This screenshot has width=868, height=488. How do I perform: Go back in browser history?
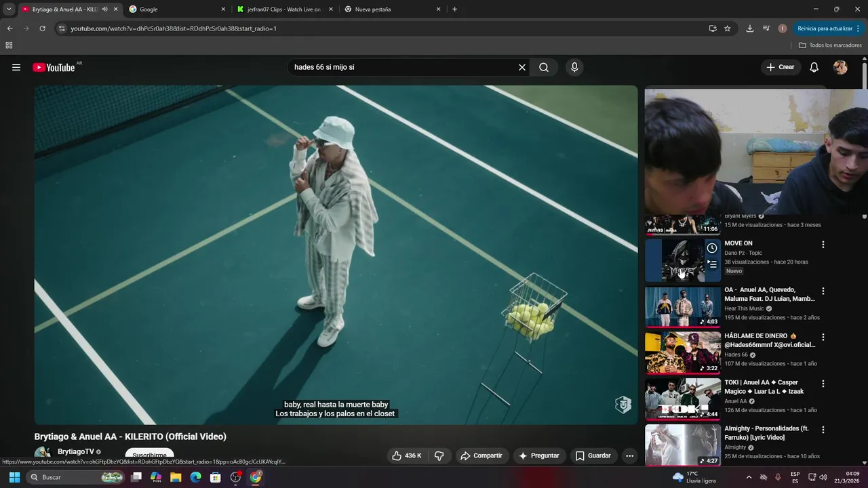point(9,28)
